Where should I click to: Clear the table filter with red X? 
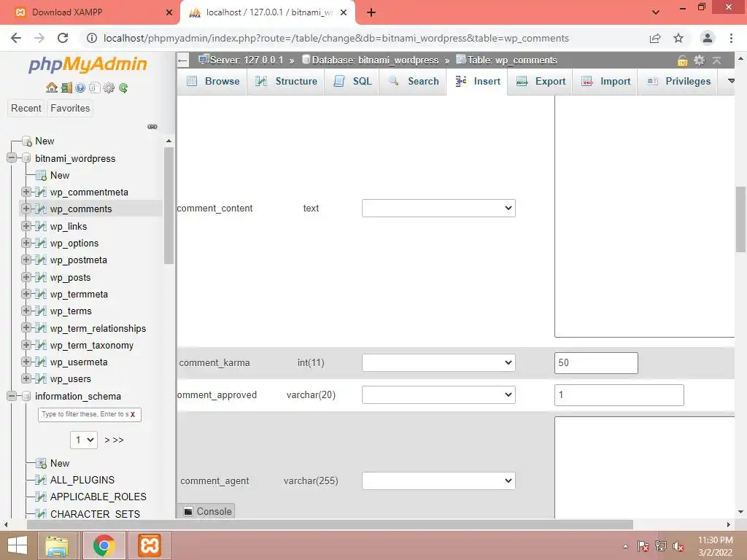pyautogui.click(x=133, y=414)
